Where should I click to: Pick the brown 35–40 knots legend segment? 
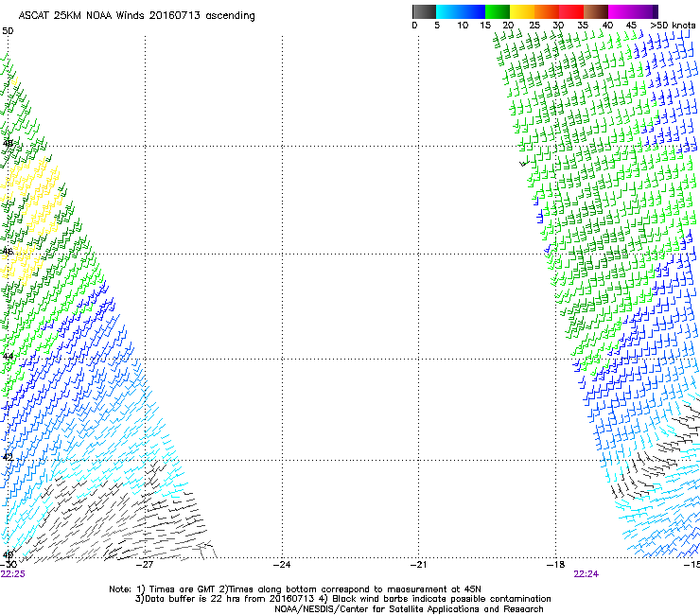(596, 11)
